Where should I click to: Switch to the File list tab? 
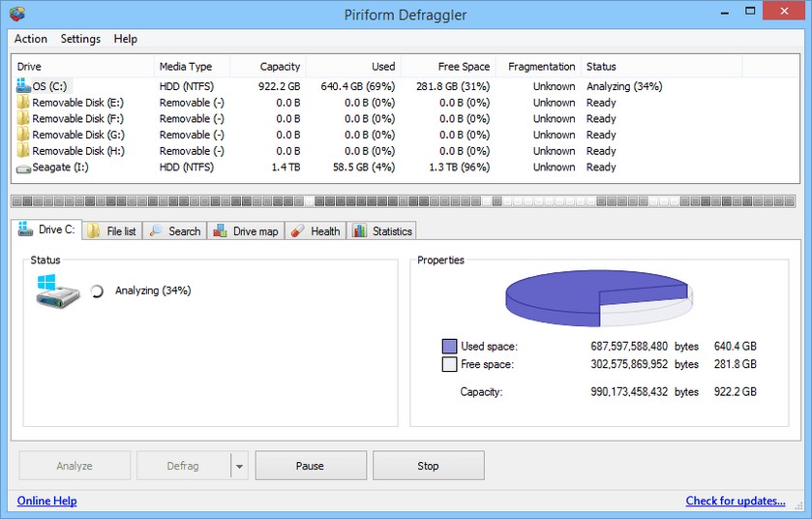(x=112, y=231)
